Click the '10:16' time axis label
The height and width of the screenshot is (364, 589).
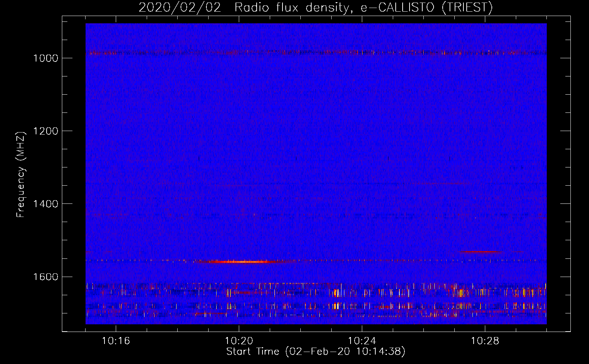(116, 341)
